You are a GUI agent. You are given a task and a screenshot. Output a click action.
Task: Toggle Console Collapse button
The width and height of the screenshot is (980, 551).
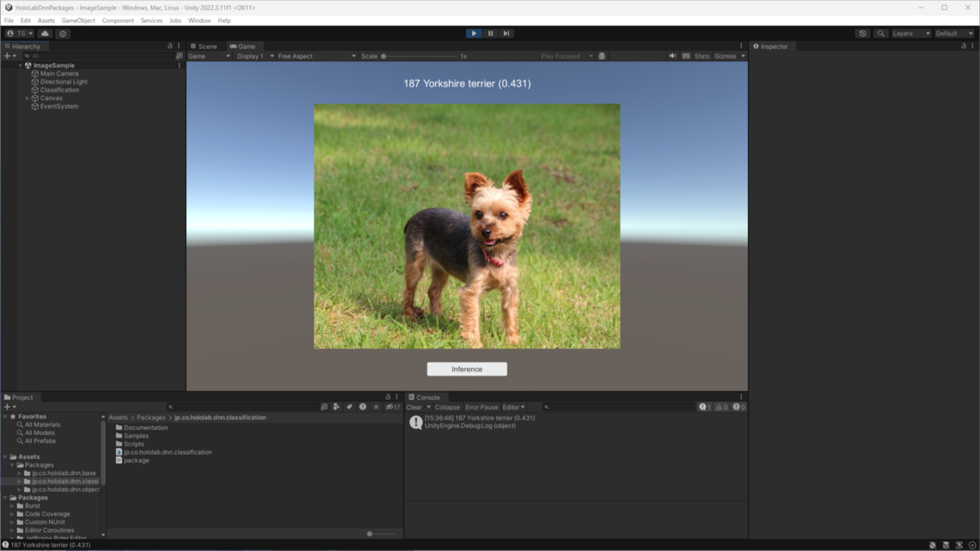447,407
